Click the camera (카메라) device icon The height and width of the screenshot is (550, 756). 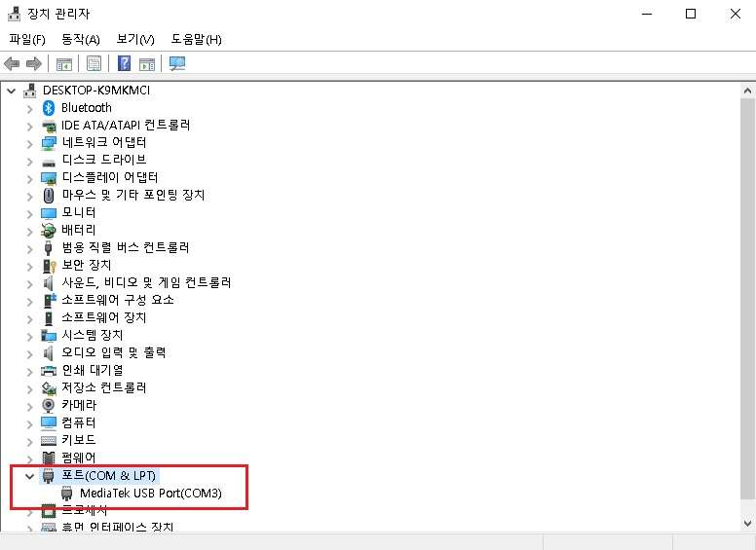point(49,405)
